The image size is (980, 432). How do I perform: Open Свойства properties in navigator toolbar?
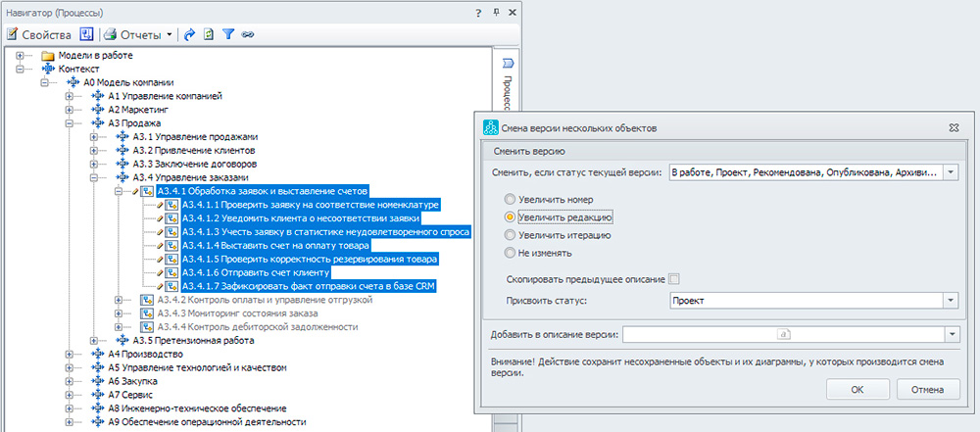coord(39,34)
